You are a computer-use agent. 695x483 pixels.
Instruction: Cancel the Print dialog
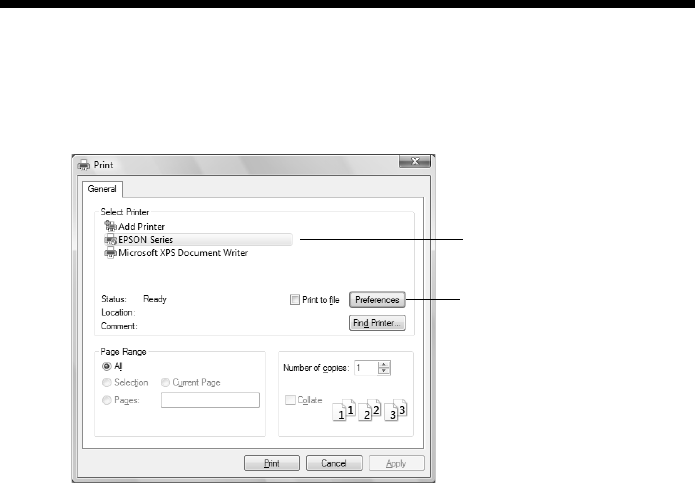[334, 464]
